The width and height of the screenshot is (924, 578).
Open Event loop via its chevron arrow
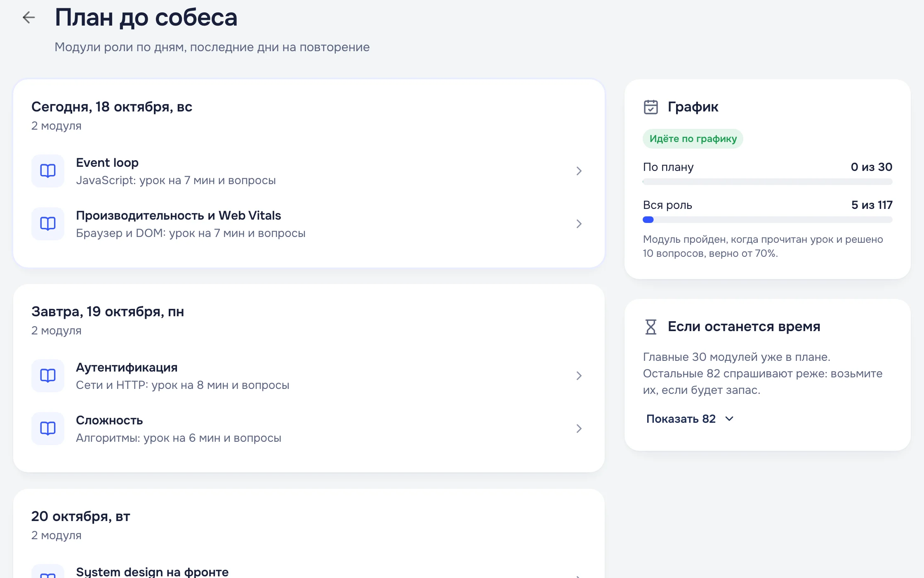tap(579, 171)
